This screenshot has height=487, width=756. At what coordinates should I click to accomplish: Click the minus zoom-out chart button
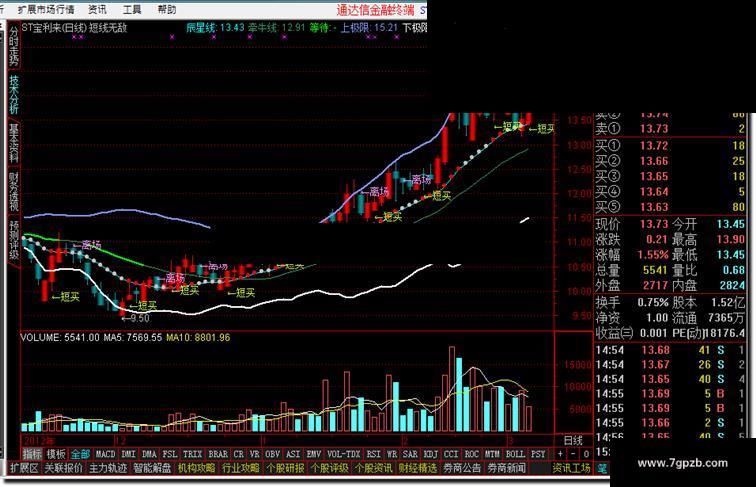pos(573,454)
